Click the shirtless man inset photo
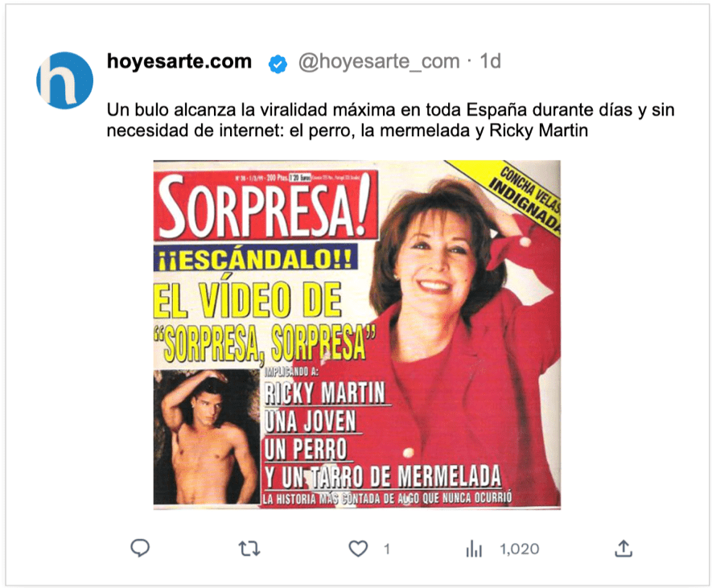712x588 pixels. coord(207,437)
